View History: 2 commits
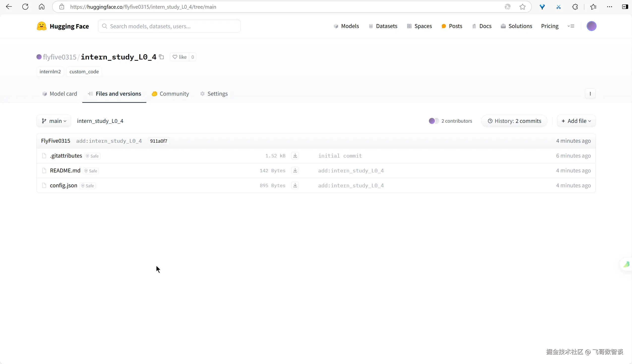The image size is (632, 364). [514, 121]
